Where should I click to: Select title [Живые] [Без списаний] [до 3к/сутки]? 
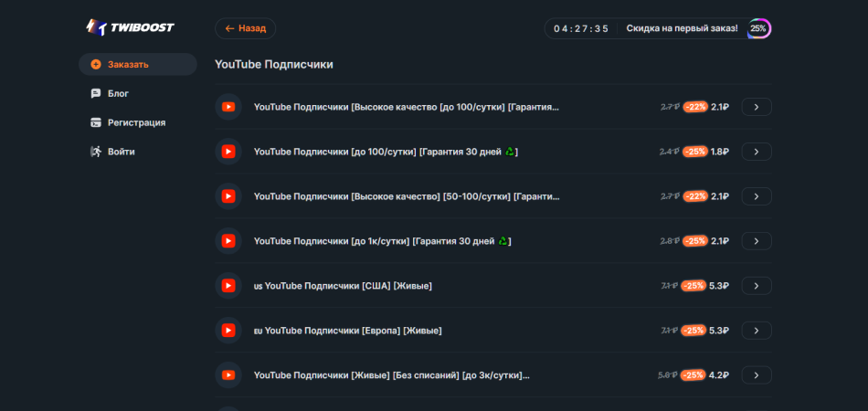tap(391, 375)
